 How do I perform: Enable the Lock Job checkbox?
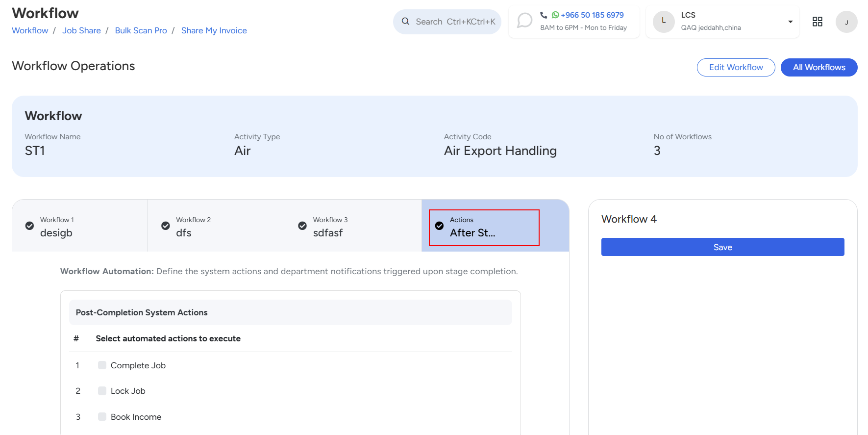click(x=102, y=390)
